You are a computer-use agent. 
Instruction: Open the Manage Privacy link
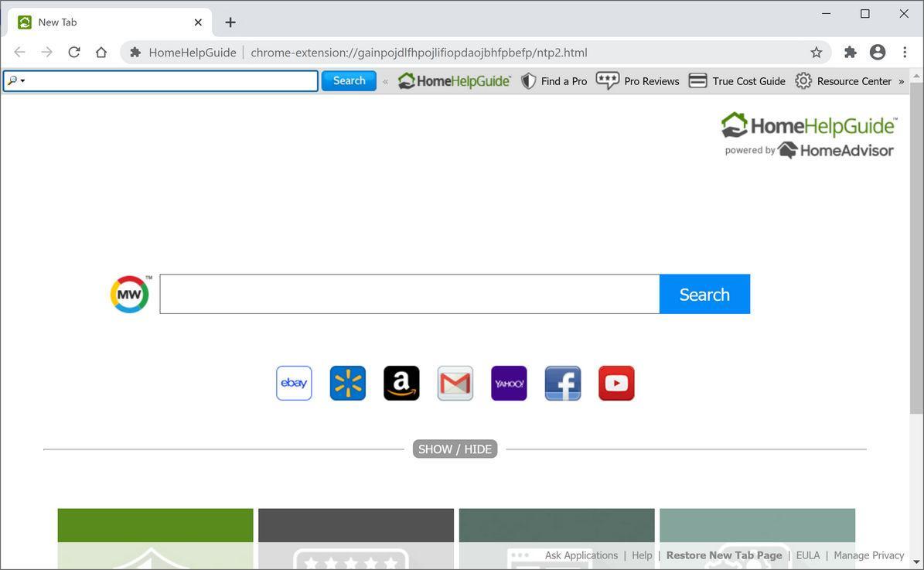tap(868, 555)
